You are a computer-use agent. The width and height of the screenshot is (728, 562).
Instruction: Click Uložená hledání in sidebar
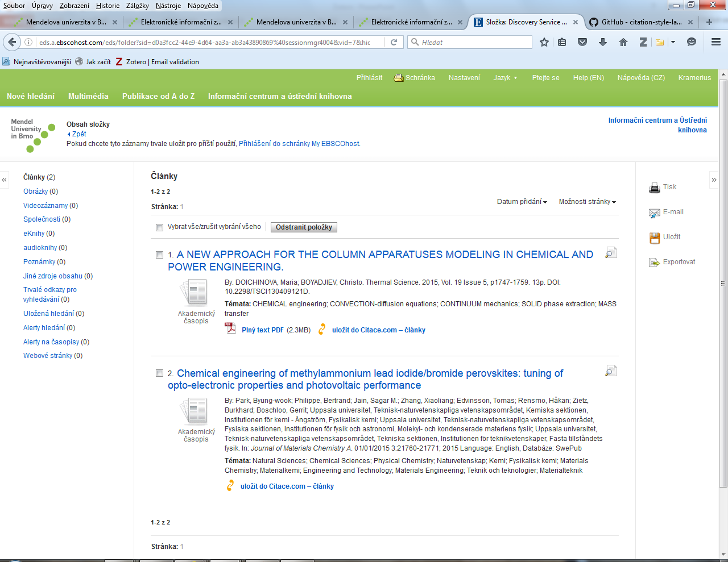pyautogui.click(x=48, y=314)
